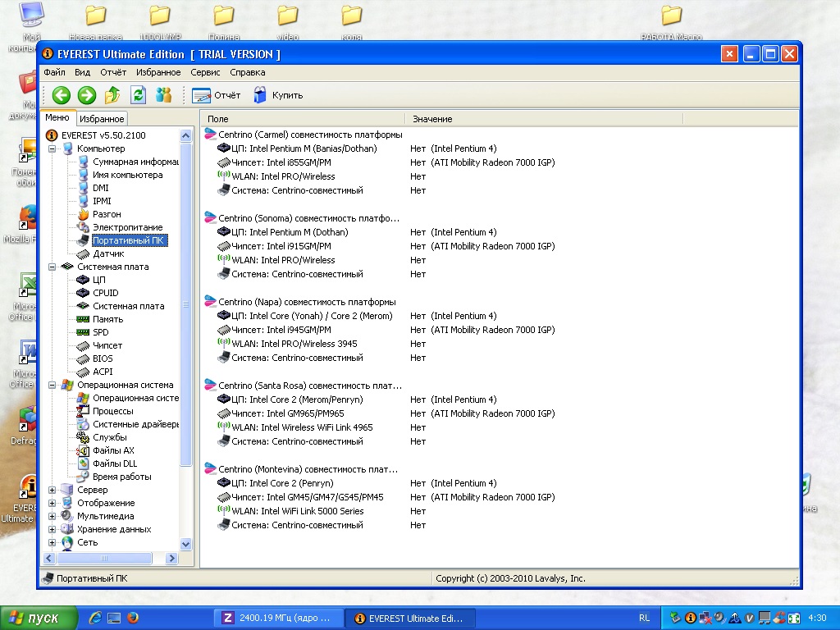Click the tree scrollbar up arrow

tap(186, 135)
